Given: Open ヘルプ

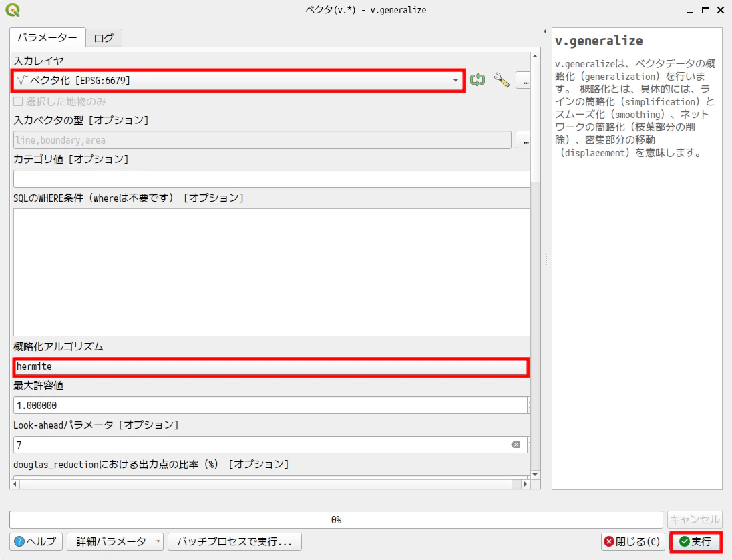Looking at the screenshot, I should point(35,541).
